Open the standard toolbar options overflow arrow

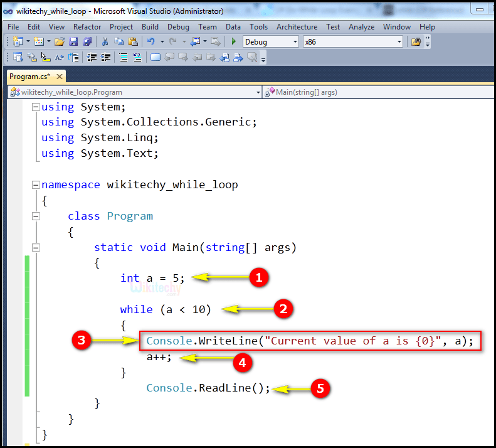click(428, 42)
